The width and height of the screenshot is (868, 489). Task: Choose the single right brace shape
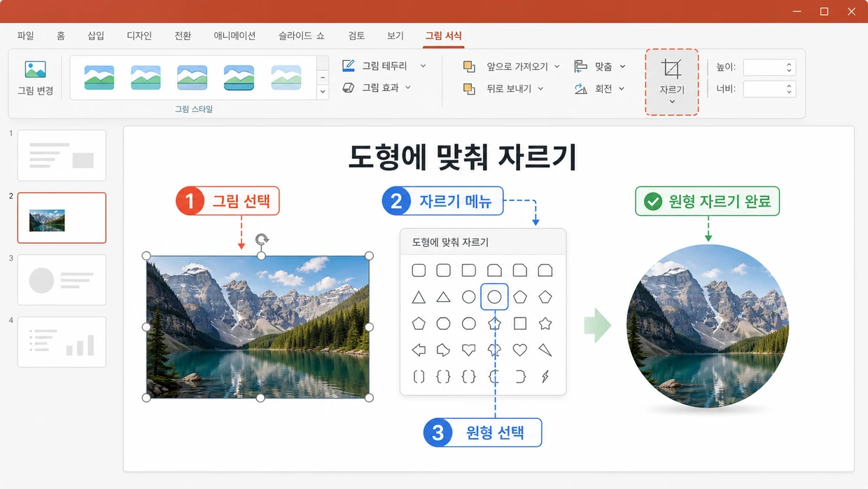[519, 376]
